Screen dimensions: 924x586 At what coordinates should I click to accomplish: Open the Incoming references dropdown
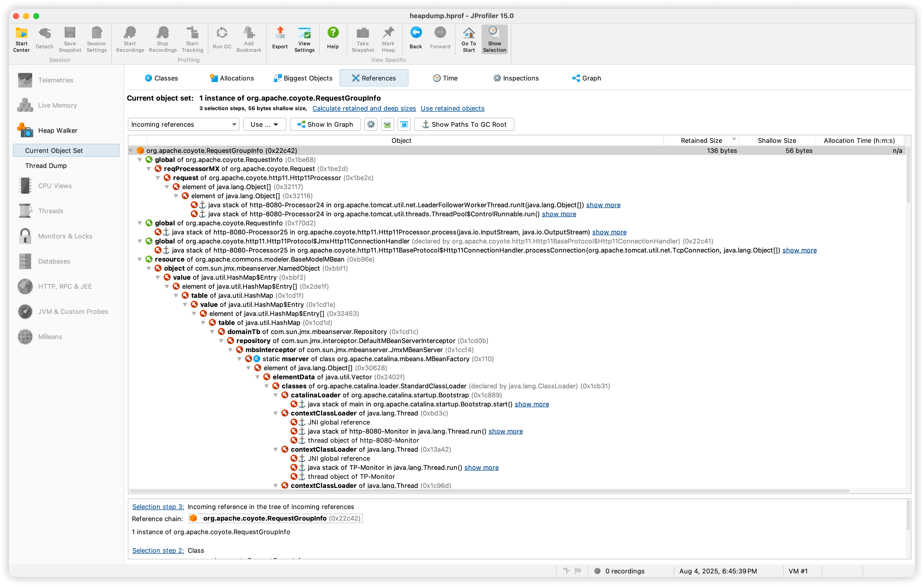[x=183, y=124]
